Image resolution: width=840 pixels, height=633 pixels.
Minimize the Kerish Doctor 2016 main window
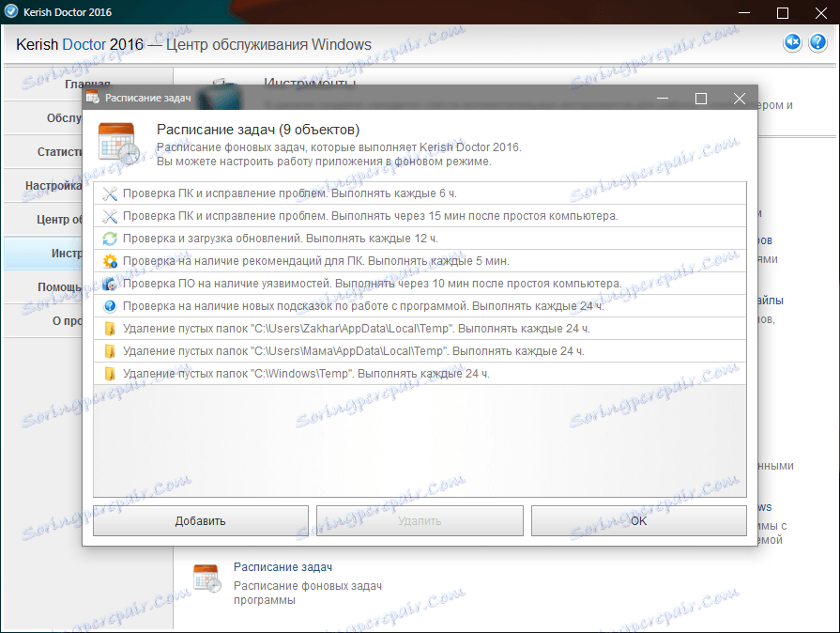tap(744, 12)
